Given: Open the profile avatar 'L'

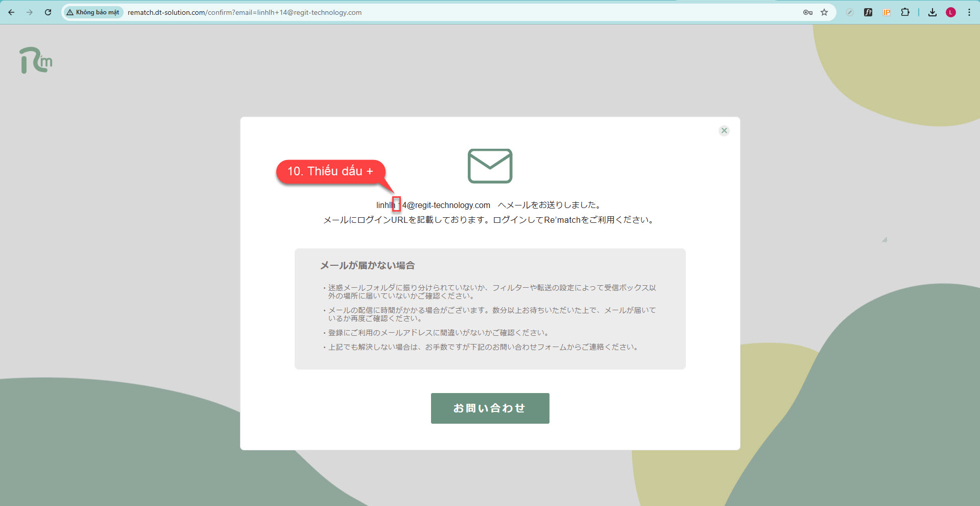Looking at the screenshot, I should 951,12.
